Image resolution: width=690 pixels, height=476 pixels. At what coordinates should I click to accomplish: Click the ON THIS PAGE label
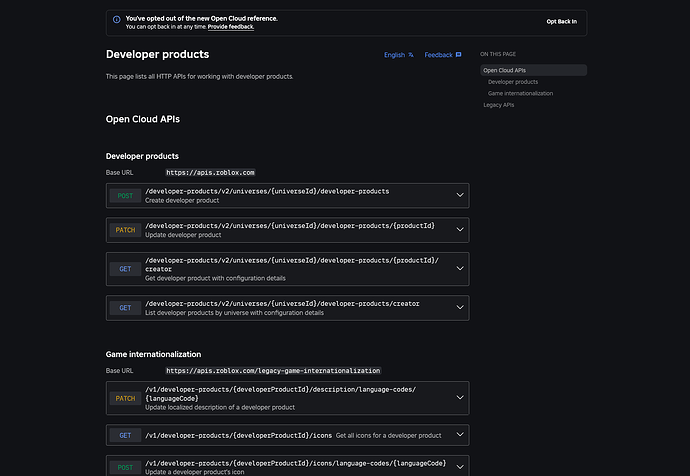498,54
